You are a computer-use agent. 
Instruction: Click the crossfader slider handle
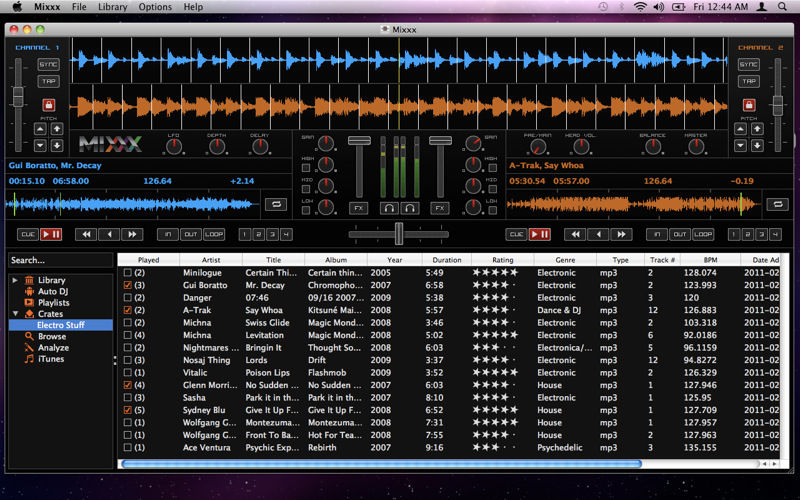coord(399,234)
